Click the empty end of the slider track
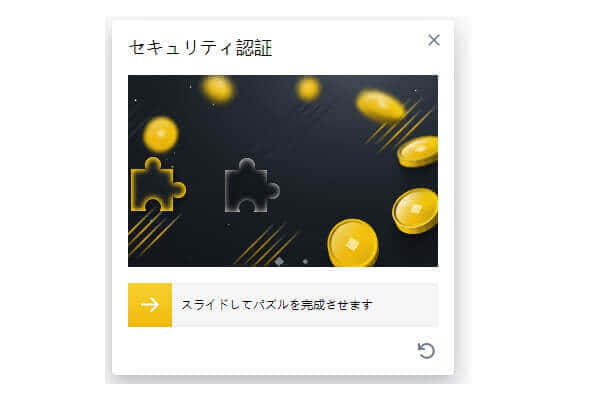This screenshot has width=600, height=400. [406, 305]
